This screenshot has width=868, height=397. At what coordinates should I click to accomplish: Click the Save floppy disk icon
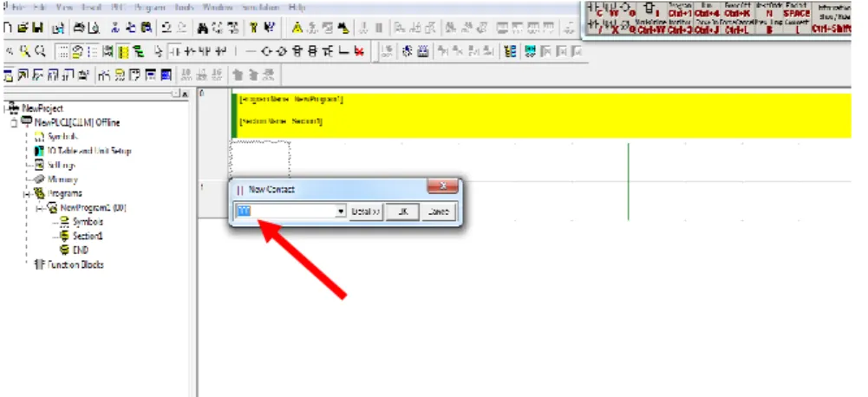click(37, 27)
